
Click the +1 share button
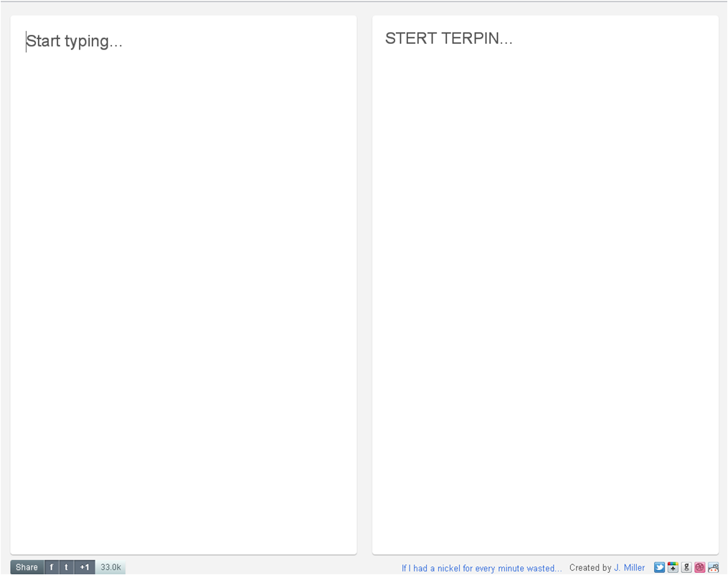tap(85, 567)
